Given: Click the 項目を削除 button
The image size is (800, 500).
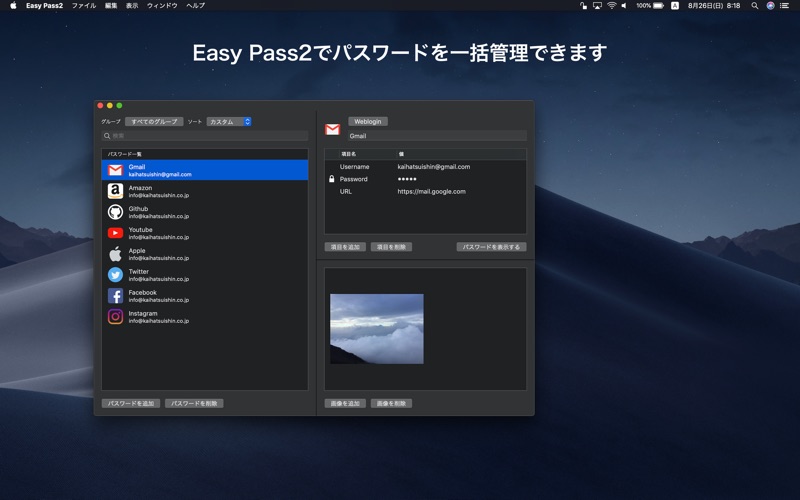Looking at the screenshot, I should click(391, 247).
